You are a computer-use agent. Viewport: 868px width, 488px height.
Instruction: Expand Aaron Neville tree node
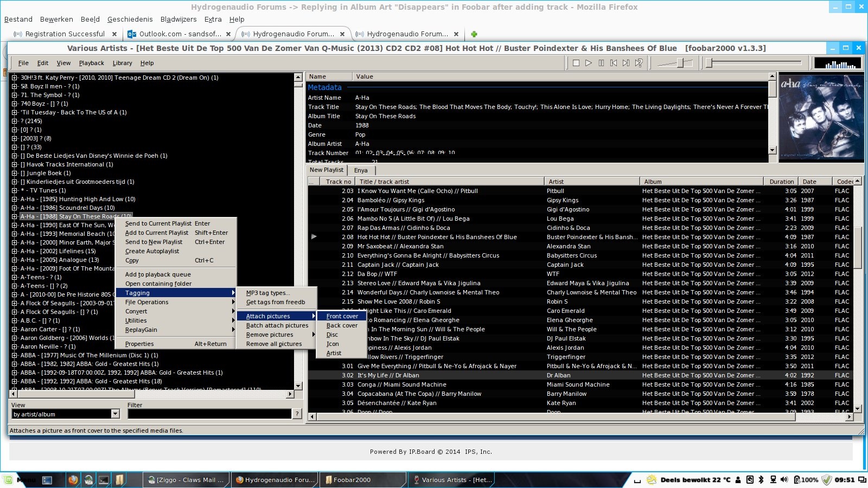pos(15,346)
